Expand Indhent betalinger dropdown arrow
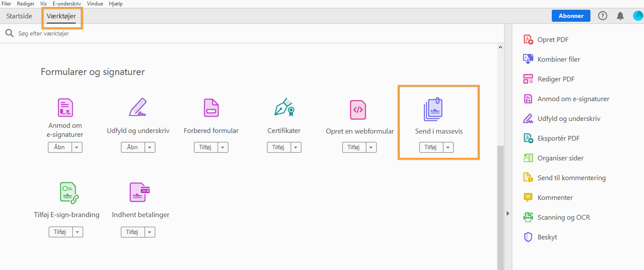 150,232
